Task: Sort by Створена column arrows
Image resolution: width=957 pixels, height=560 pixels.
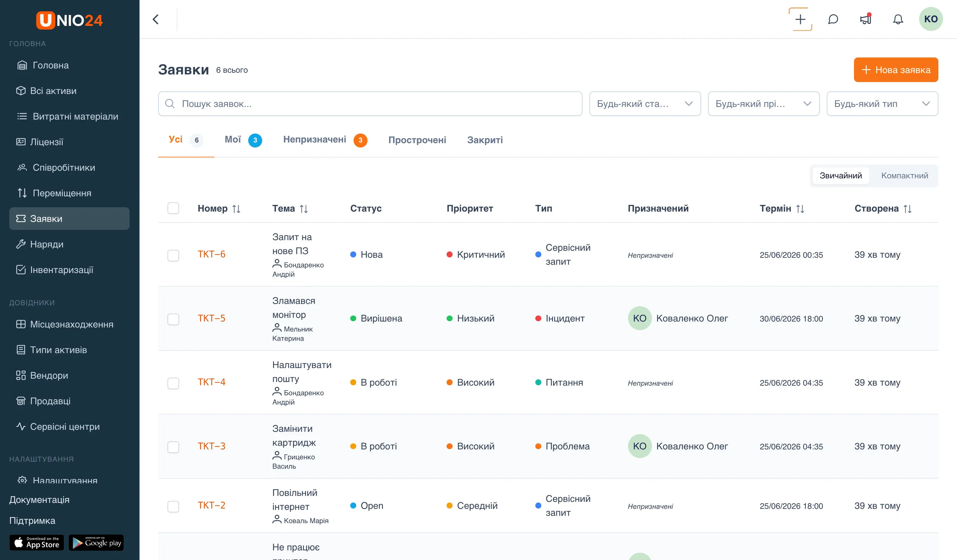Action: click(907, 209)
